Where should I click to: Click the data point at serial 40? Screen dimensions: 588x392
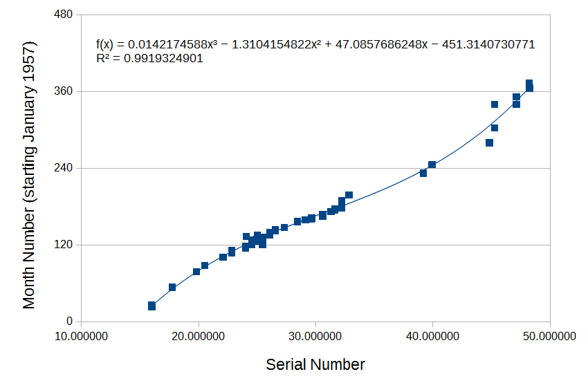click(432, 165)
